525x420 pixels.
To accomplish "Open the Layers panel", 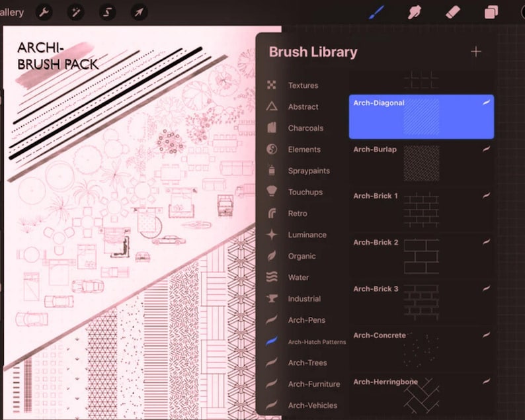I will [x=491, y=13].
